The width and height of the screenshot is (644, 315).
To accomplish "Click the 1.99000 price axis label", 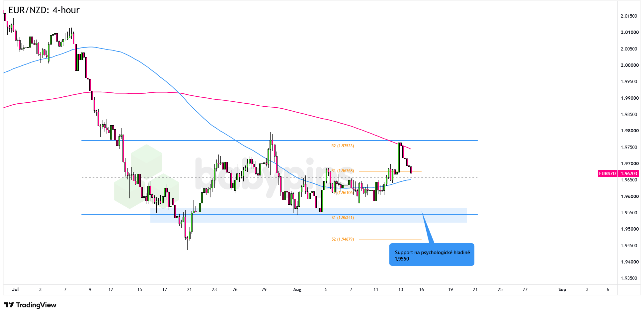I will click(x=630, y=98).
